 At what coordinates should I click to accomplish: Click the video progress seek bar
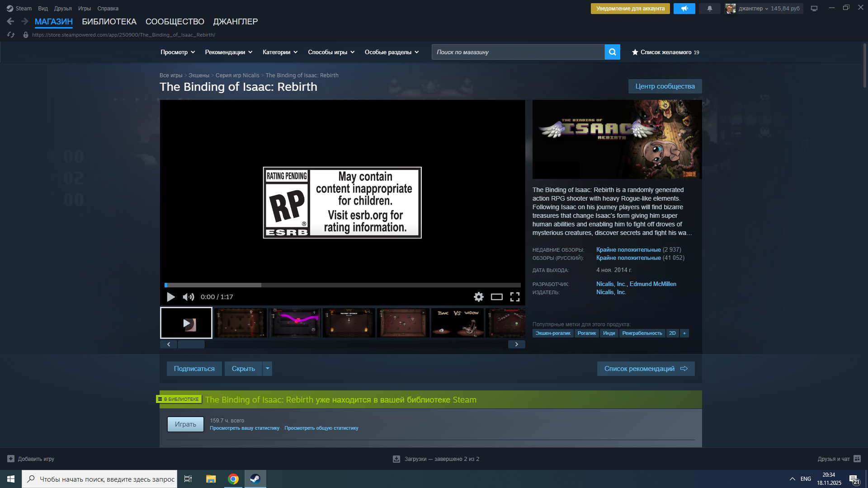(342, 285)
